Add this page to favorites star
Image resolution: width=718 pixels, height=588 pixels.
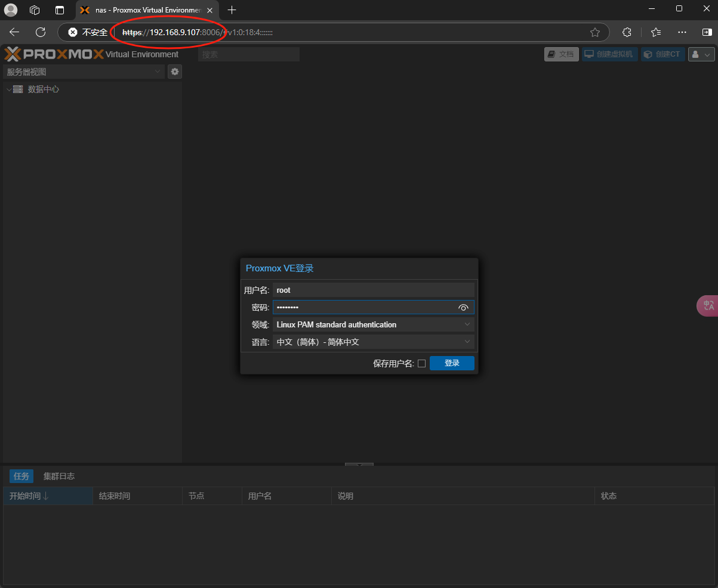pyautogui.click(x=594, y=32)
